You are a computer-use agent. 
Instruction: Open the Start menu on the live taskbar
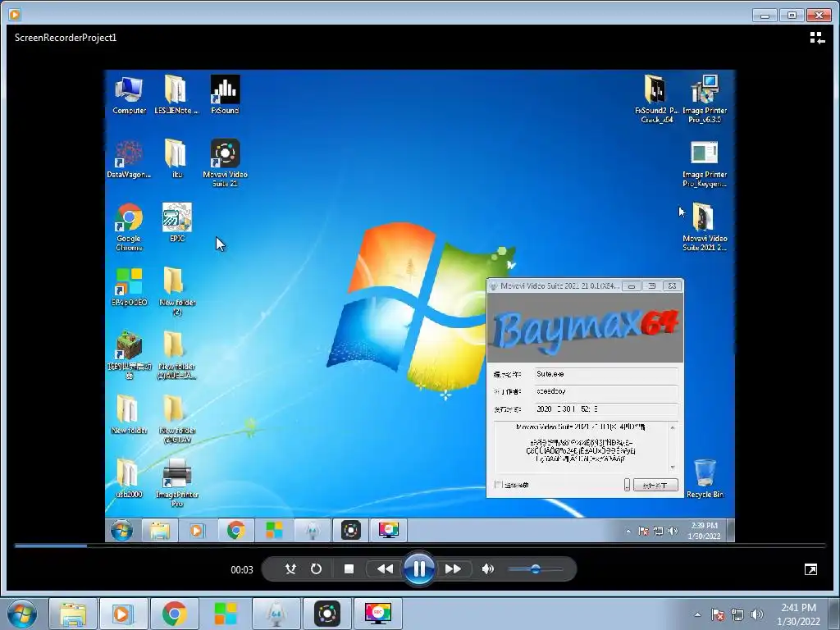[22, 614]
